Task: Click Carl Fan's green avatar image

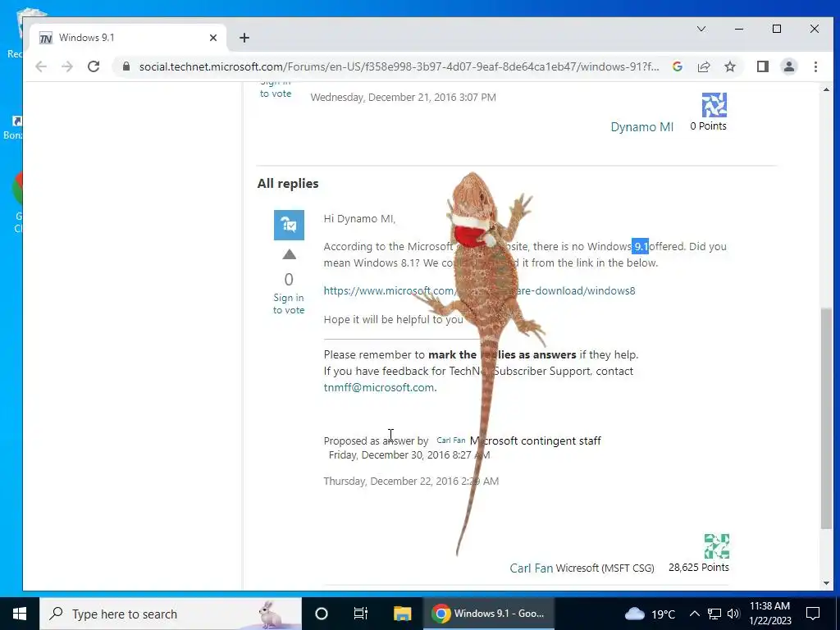Action: [x=716, y=546]
